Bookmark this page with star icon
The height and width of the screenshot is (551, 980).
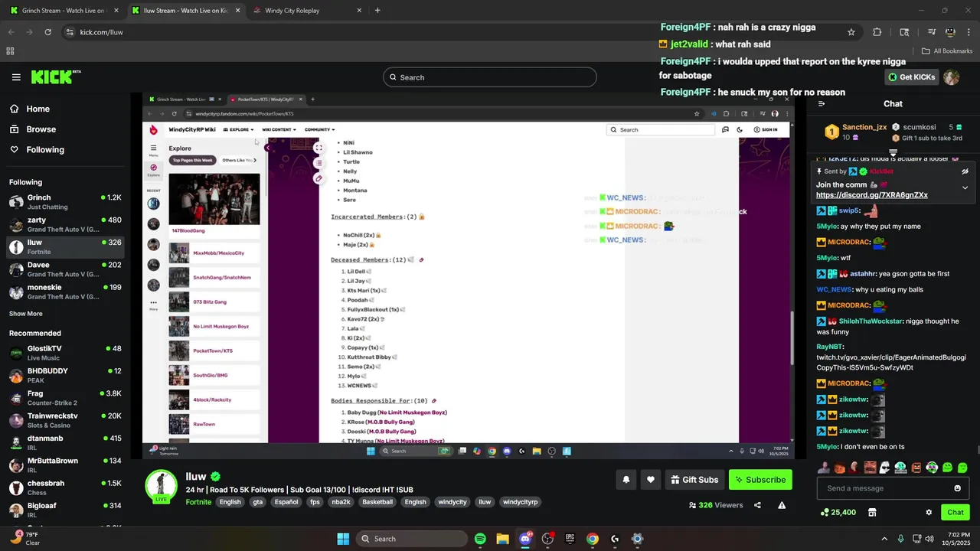coord(851,32)
